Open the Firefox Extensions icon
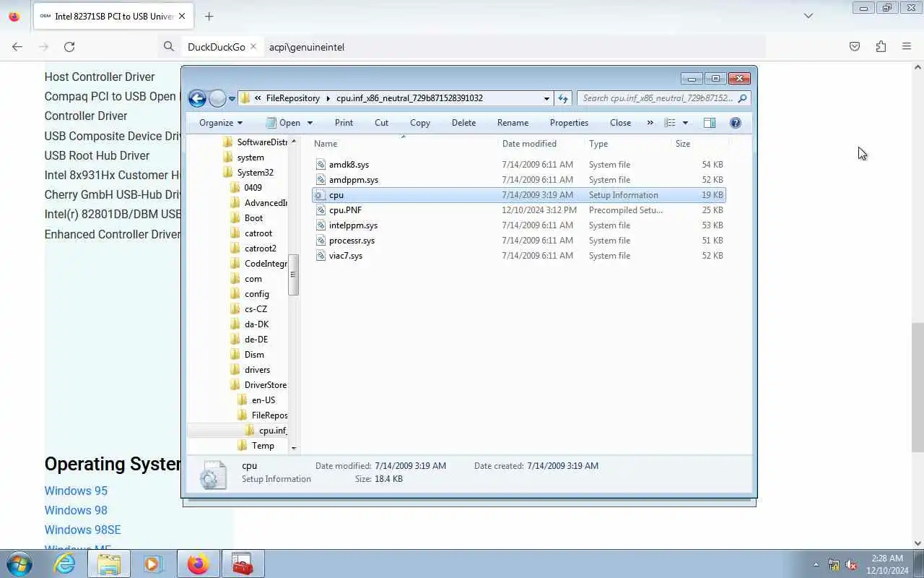Image resolution: width=924 pixels, height=578 pixels. (x=881, y=46)
